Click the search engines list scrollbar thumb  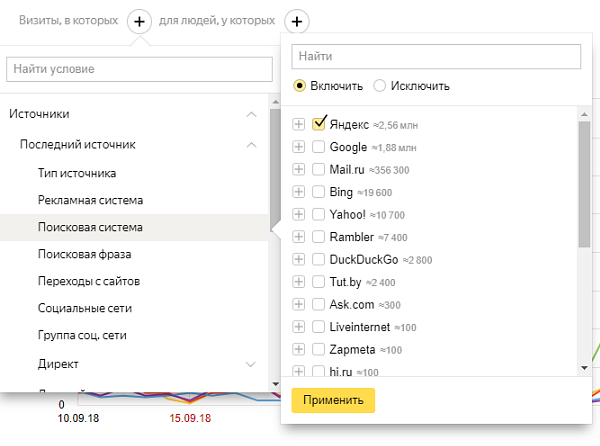(x=584, y=184)
